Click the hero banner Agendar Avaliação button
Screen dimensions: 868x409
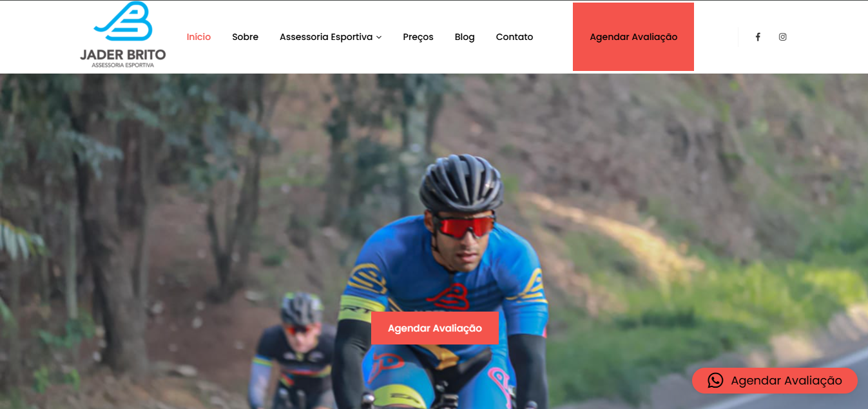pyautogui.click(x=435, y=328)
